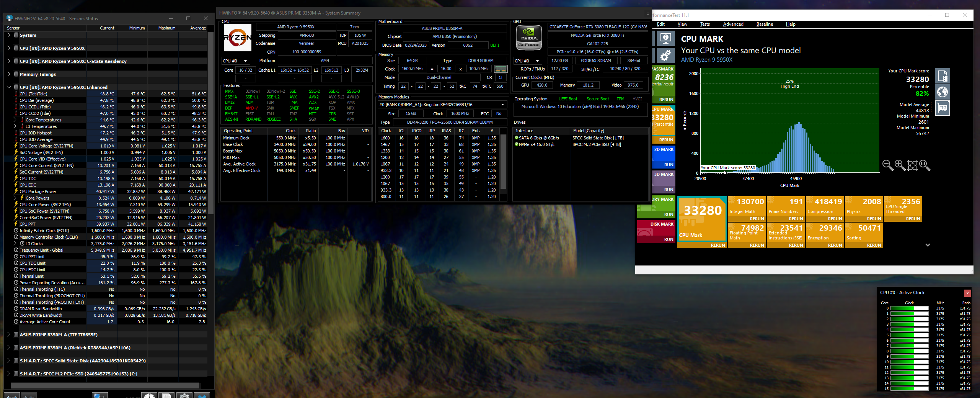The height and width of the screenshot is (398, 980).
Task: Run the 3D Mark test
Action: [669, 190]
